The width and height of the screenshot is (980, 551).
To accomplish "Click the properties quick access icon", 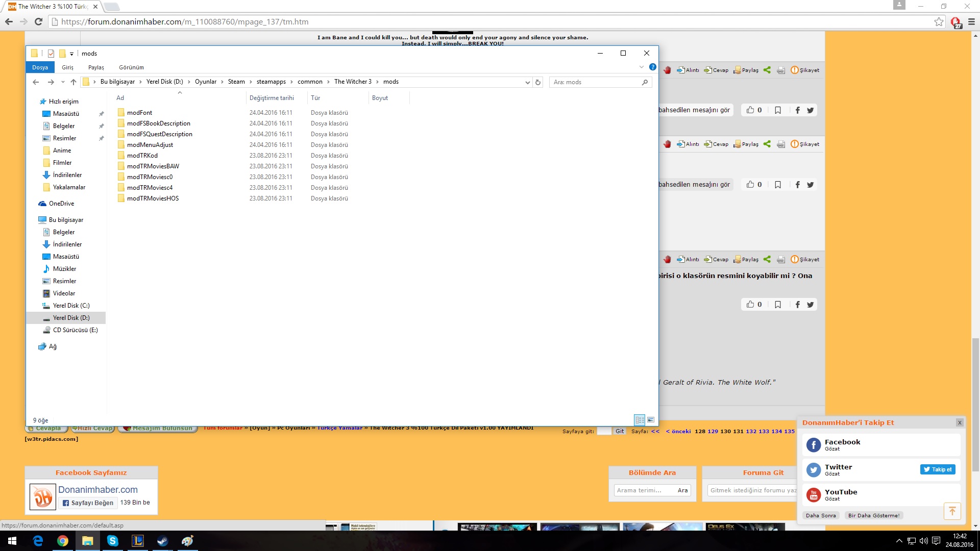I will pyautogui.click(x=51, y=54).
